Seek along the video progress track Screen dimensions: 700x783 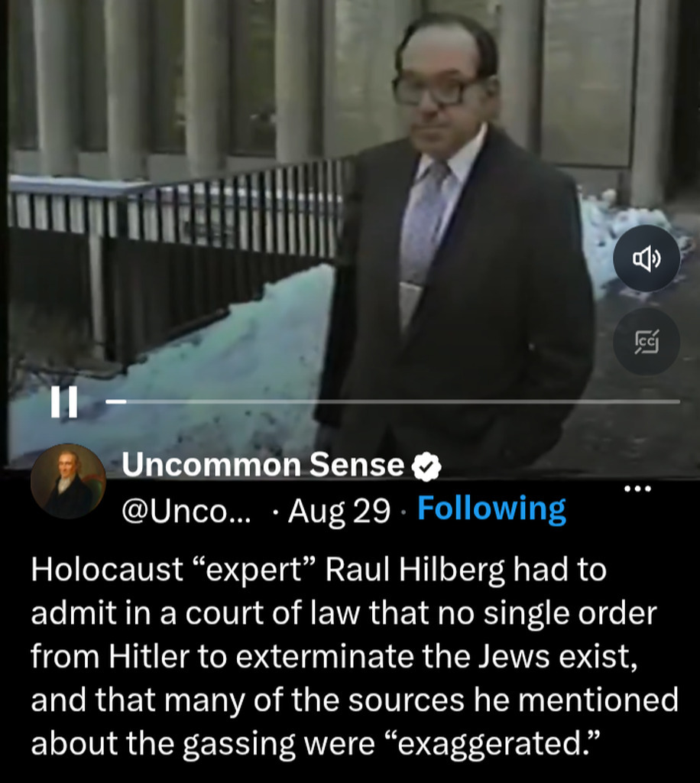[393, 401]
